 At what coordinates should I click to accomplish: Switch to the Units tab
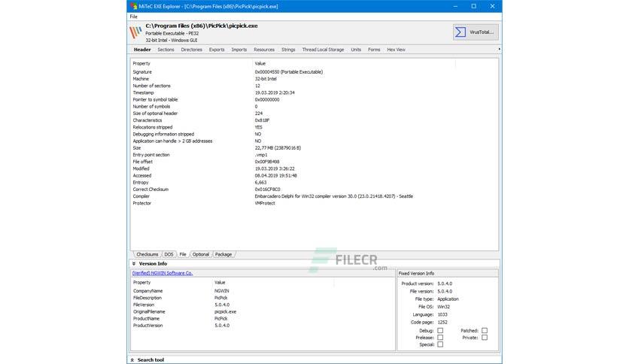(356, 50)
